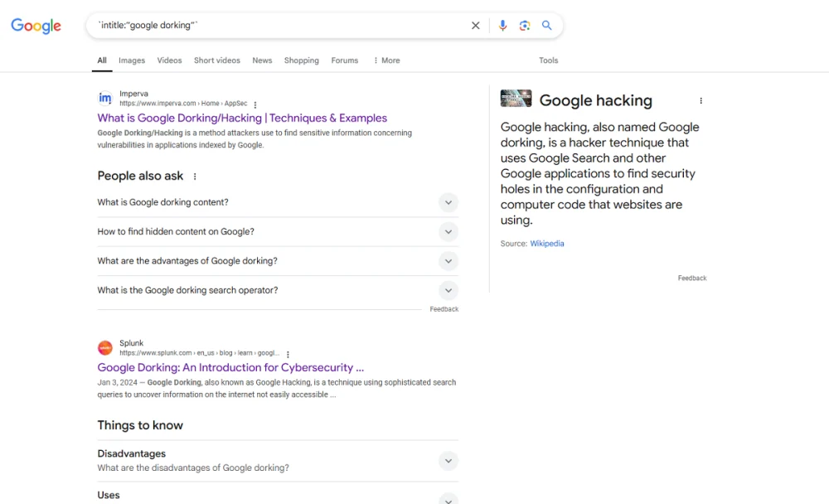Click the Splunk site favicon
829x504 pixels.
coord(105,347)
